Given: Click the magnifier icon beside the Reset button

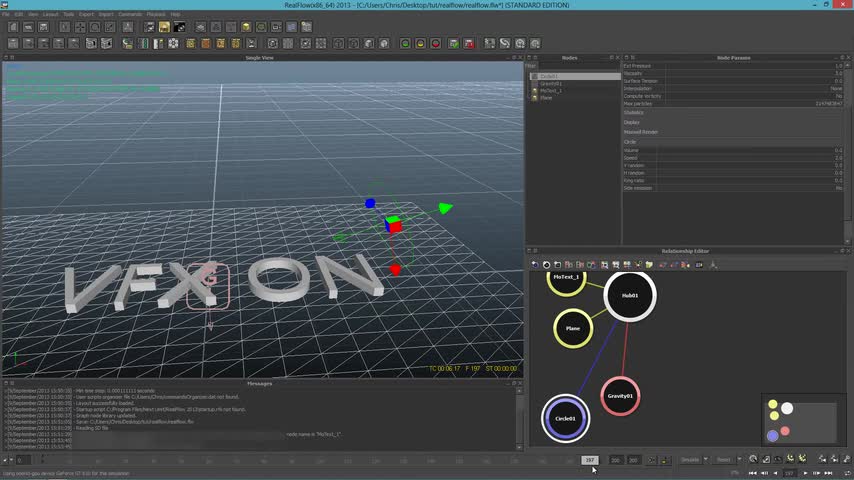Looking at the screenshot, I should point(753,460).
